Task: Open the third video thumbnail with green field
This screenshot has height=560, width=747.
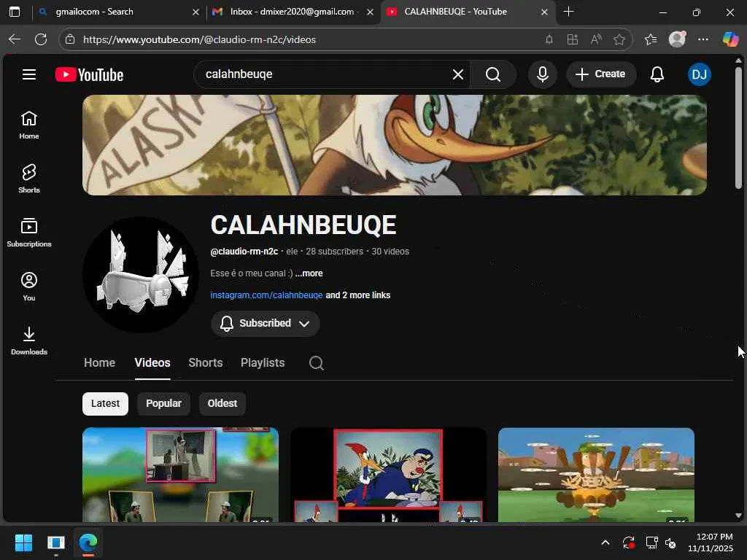Action: (x=596, y=474)
